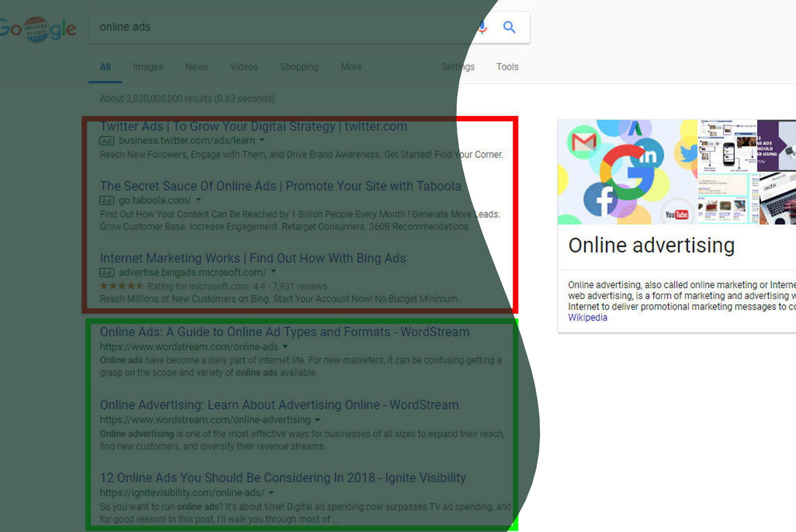Open the Twitter Ads result title
796x532 pixels.
(254, 127)
